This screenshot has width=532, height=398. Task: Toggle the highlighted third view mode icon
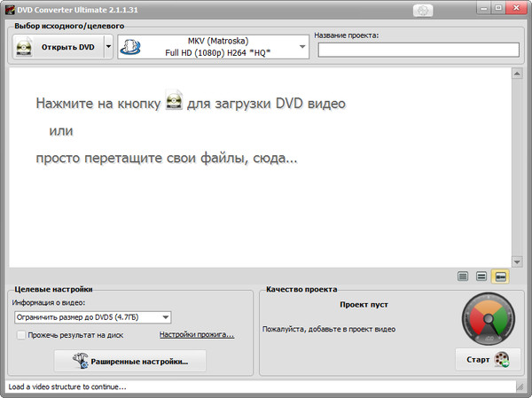point(500,277)
